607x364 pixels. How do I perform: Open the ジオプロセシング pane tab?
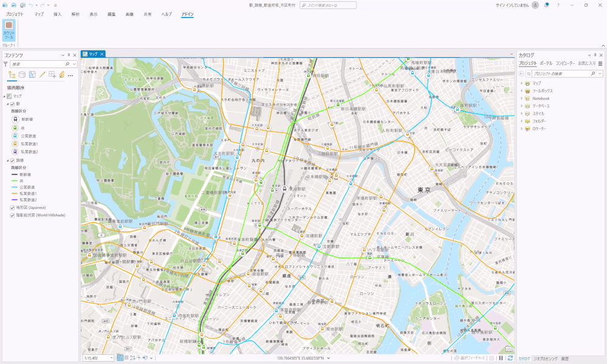point(546,359)
